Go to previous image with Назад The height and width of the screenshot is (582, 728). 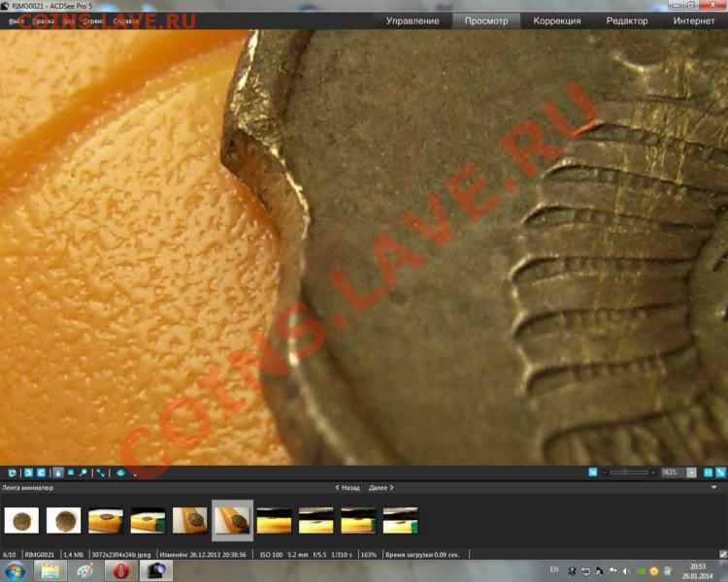click(347, 488)
